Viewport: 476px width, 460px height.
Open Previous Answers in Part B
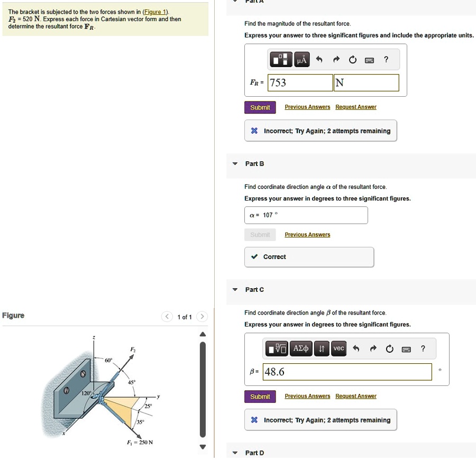[307, 234]
